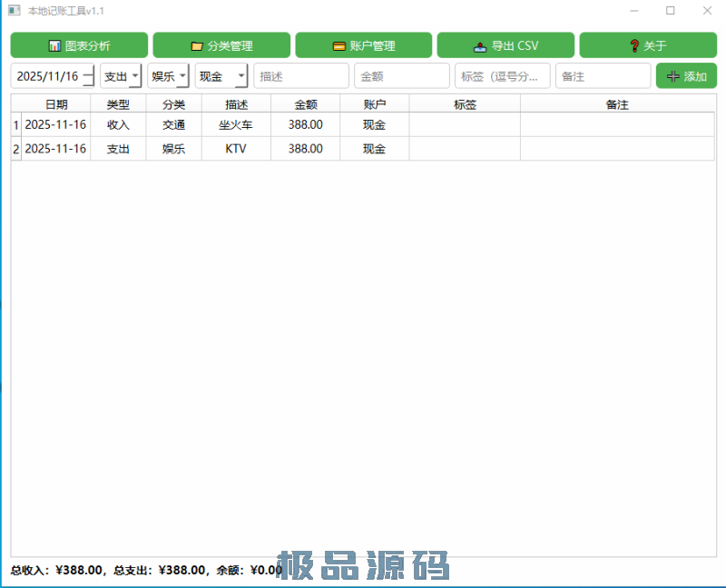726x588 pixels.
Task: Open the 账户管理 panel
Action: coord(363,44)
